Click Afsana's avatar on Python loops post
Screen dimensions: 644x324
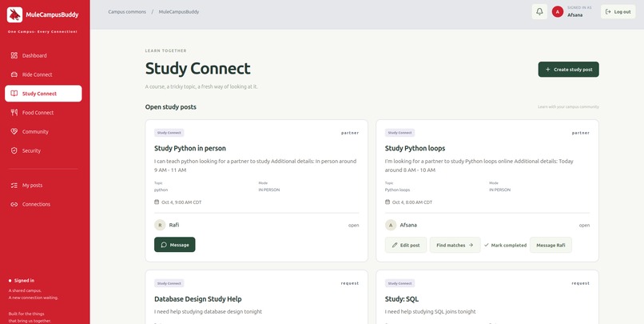click(391, 225)
